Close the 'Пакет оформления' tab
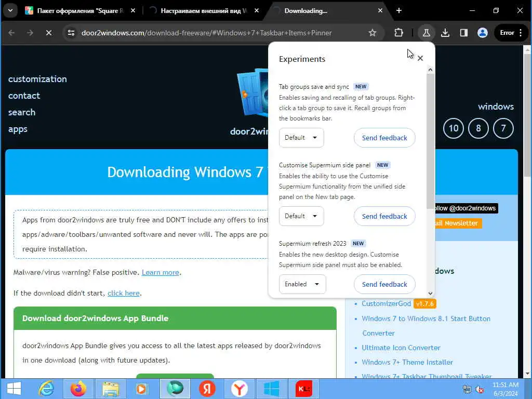532x399 pixels. click(133, 10)
